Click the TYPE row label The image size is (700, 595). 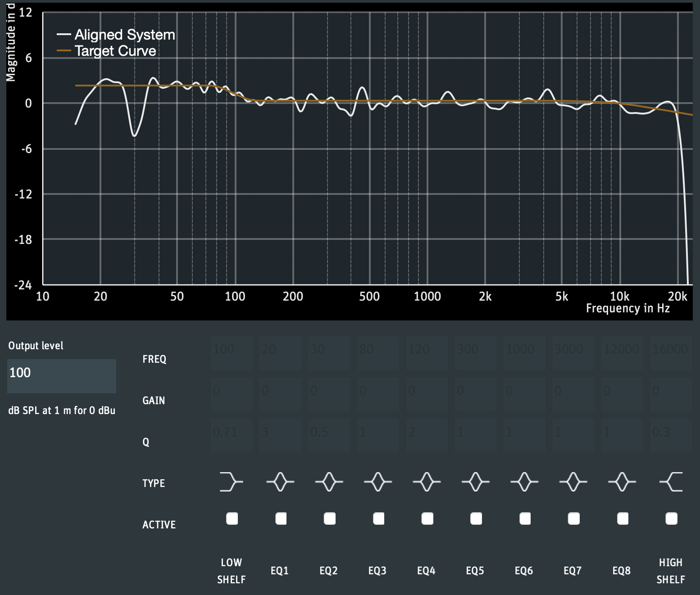click(154, 483)
